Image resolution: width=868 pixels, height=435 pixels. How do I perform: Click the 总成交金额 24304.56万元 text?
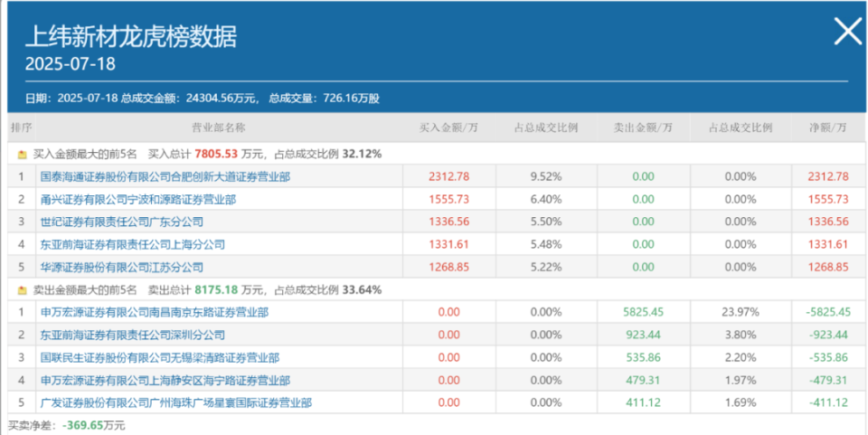tap(191, 99)
